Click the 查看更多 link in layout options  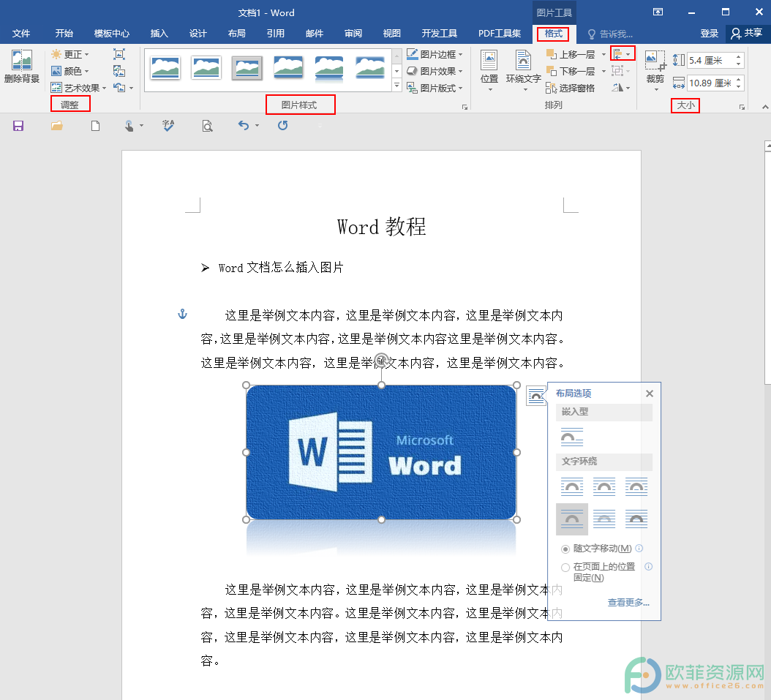[628, 603]
